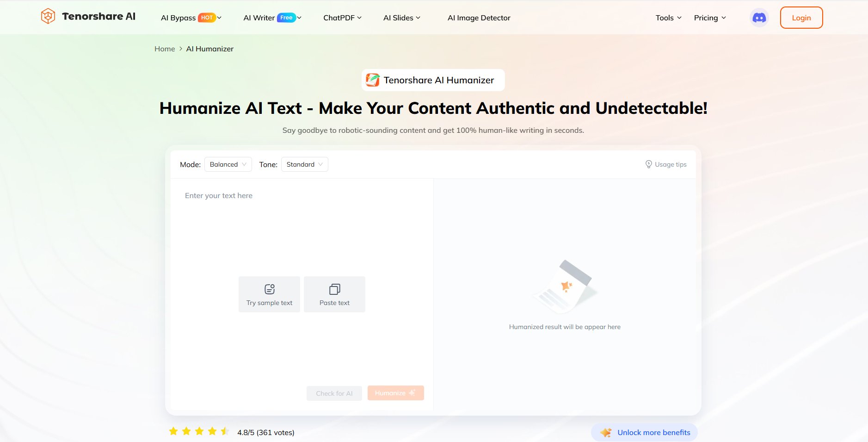The image size is (868, 442).
Task: Focus the Enter your text here field
Action: click(x=301, y=222)
